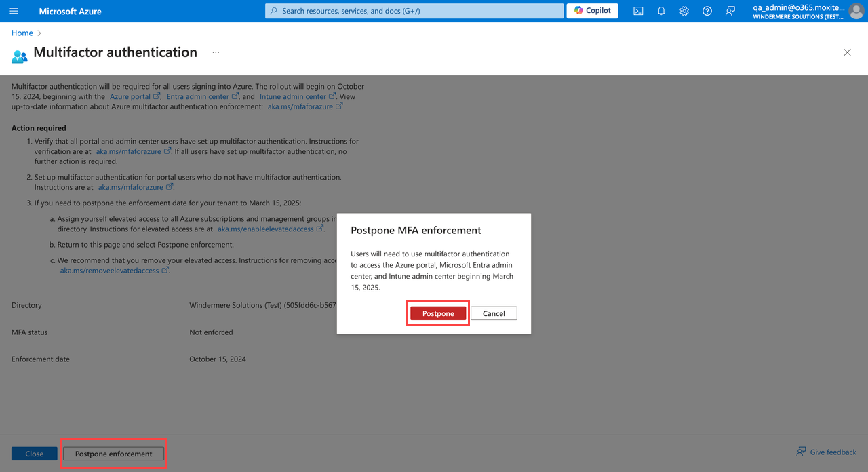Focus the search resources field

coord(414,11)
